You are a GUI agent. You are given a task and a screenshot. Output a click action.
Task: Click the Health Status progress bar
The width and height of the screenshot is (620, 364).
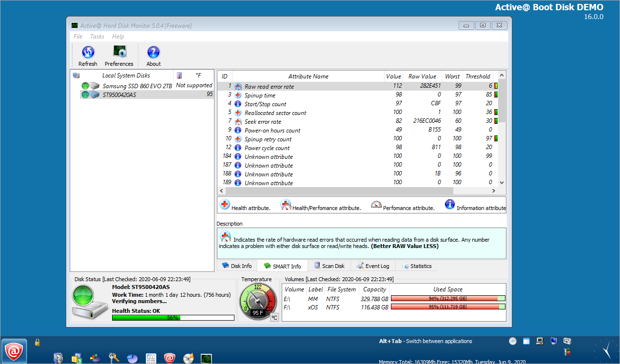click(173, 317)
